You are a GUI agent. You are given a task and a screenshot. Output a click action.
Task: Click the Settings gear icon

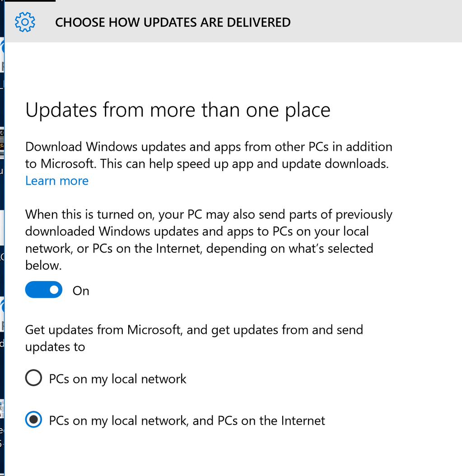(x=25, y=22)
